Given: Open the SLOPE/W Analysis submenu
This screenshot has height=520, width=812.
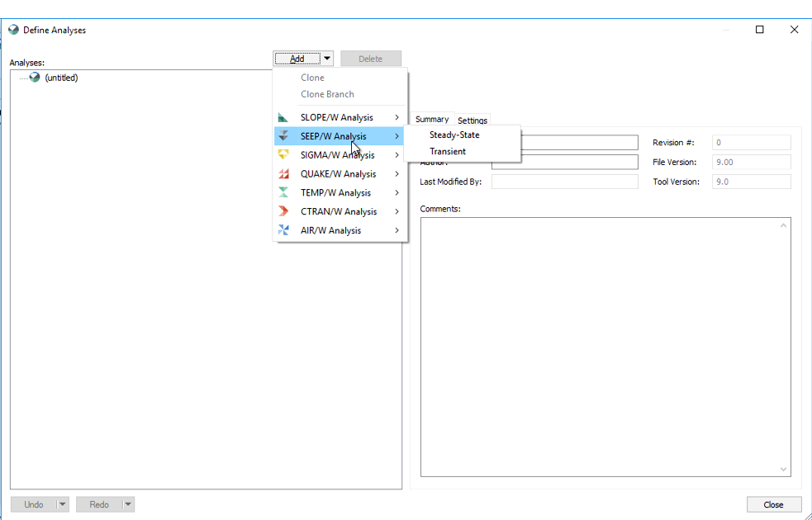Looking at the screenshot, I should pos(340,117).
